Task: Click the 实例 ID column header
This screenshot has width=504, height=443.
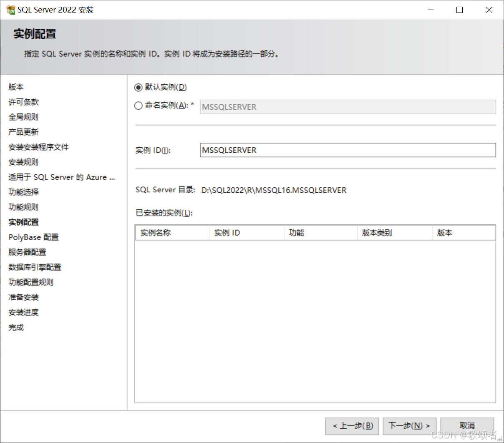Action: point(247,233)
